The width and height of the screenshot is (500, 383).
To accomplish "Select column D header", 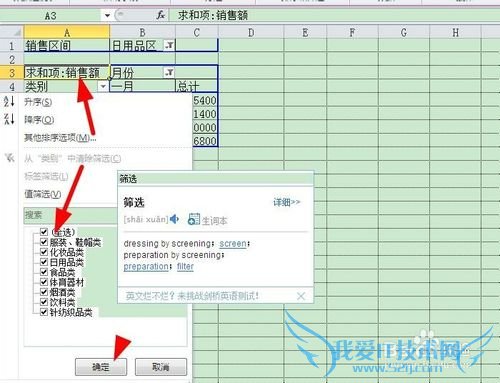I will [251, 32].
